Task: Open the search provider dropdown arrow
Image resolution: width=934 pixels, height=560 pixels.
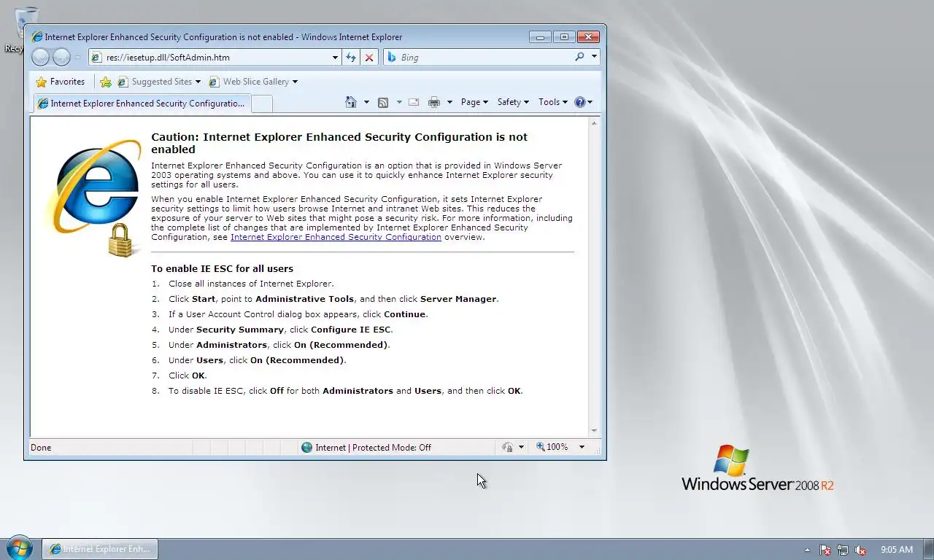Action: pyautogui.click(x=594, y=56)
